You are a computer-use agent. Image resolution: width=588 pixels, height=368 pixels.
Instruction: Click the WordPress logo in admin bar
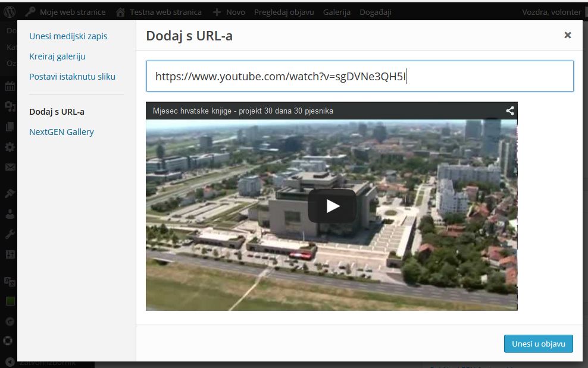point(10,12)
